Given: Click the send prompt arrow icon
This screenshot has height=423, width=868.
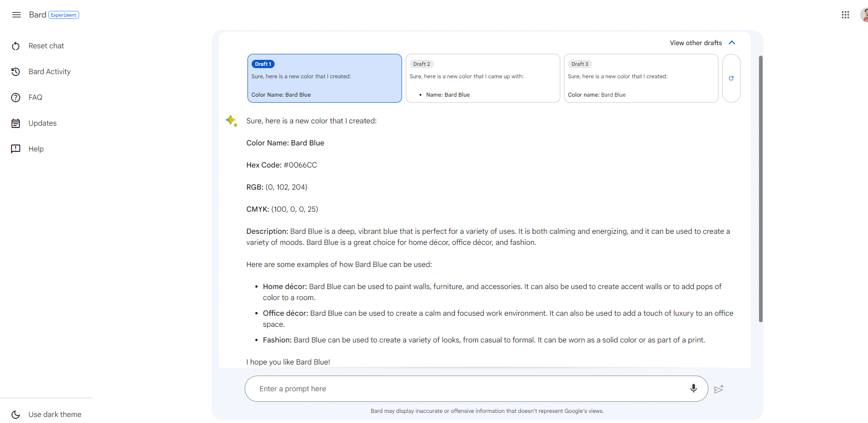Looking at the screenshot, I should point(719,389).
